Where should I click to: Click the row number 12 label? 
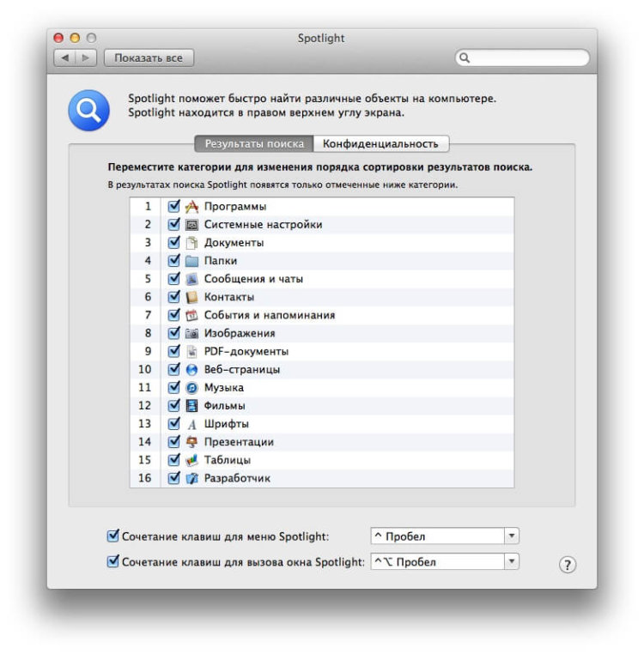(144, 405)
